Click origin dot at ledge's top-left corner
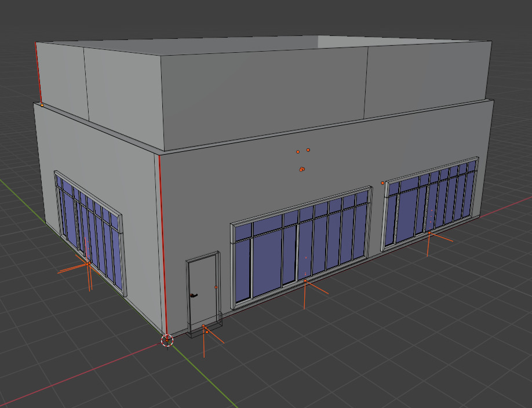Screen dimensions: 532x408 click(42, 105)
